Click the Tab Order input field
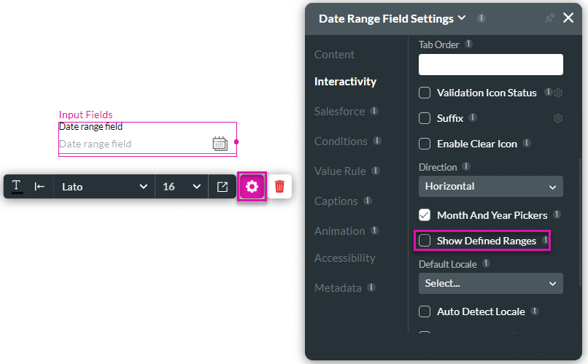Viewport: 588px width, 364px height. [x=490, y=65]
